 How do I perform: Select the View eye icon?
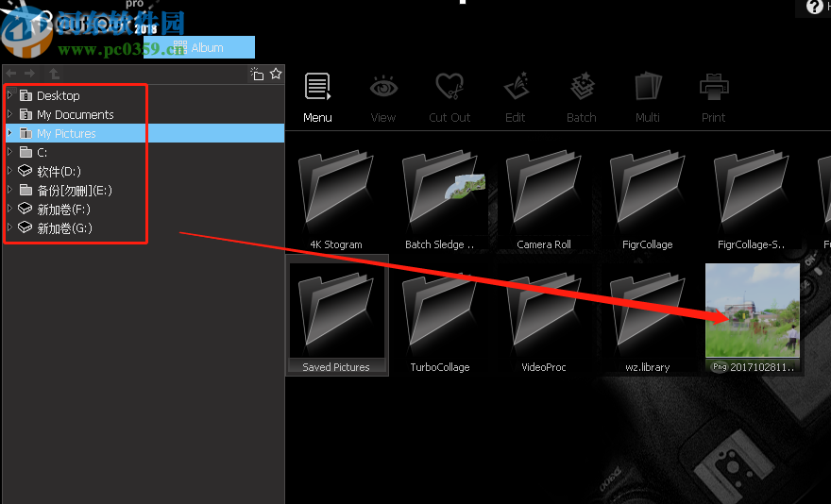click(383, 87)
